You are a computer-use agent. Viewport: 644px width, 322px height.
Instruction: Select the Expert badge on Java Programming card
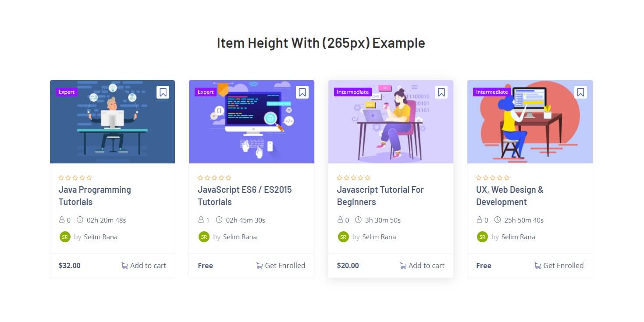click(67, 92)
